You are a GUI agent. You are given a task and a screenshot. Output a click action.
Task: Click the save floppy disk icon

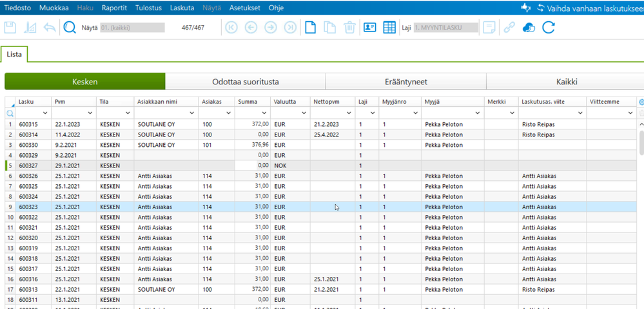(x=10, y=28)
